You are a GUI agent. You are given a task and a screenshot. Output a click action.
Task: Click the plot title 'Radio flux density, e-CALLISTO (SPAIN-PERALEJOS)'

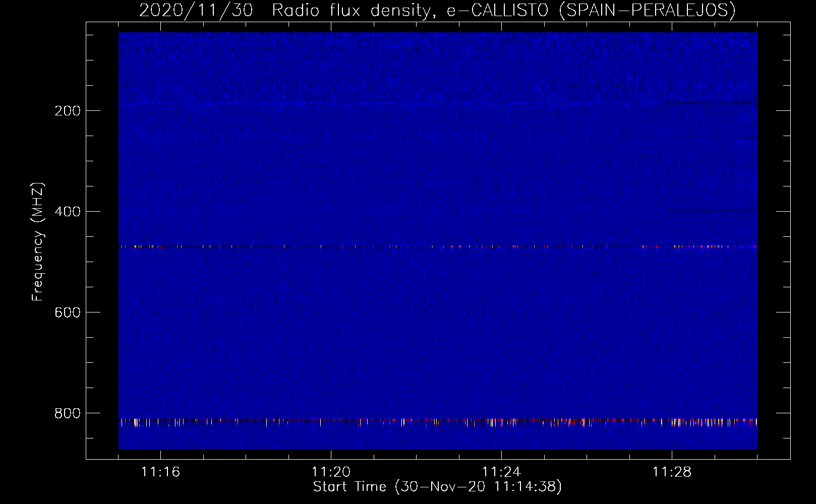pyautogui.click(x=503, y=11)
